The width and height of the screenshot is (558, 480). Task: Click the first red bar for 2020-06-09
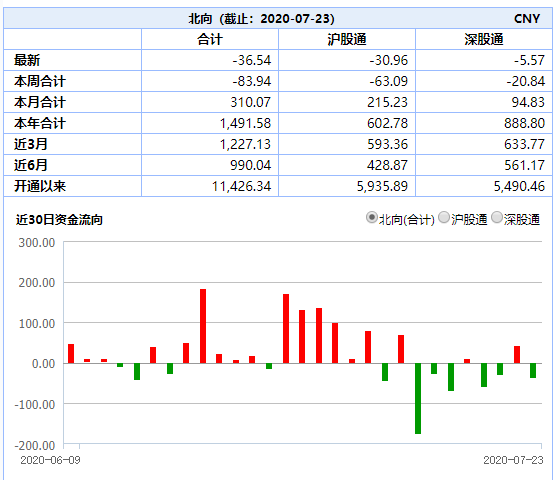tap(71, 354)
